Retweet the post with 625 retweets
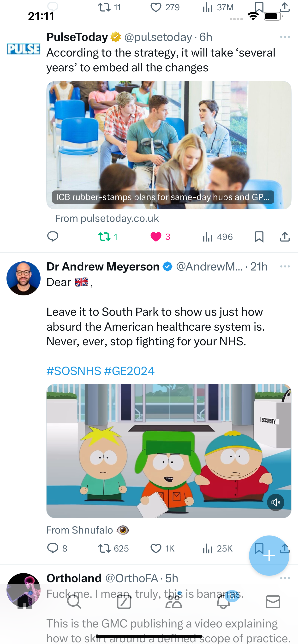This screenshot has height=644, width=298. [x=113, y=548]
